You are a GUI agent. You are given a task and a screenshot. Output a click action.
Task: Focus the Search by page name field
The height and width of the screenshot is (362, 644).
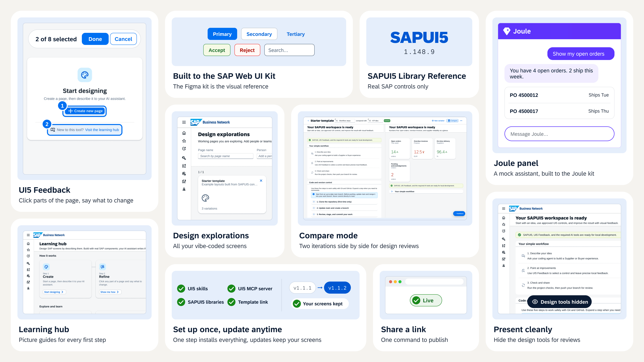pos(226,156)
